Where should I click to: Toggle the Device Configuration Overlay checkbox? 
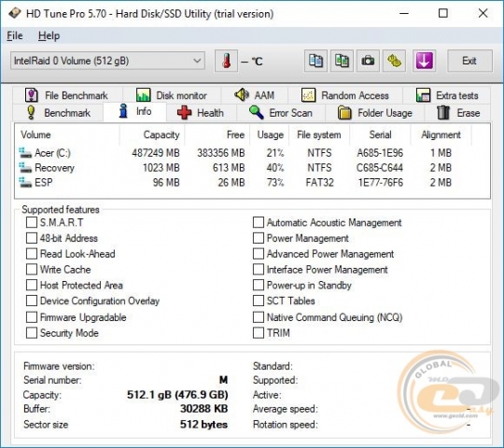[32, 301]
